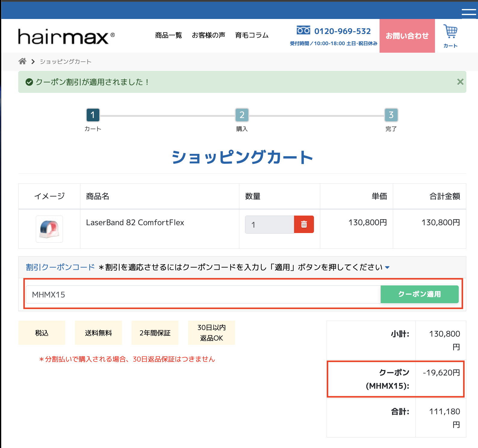Image resolution: width=478 pixels, height=448 pixels.
Task: Select the LaserBand 82 ComfortFlex product name
Action: pyautogui.click(x=135, y=222)
